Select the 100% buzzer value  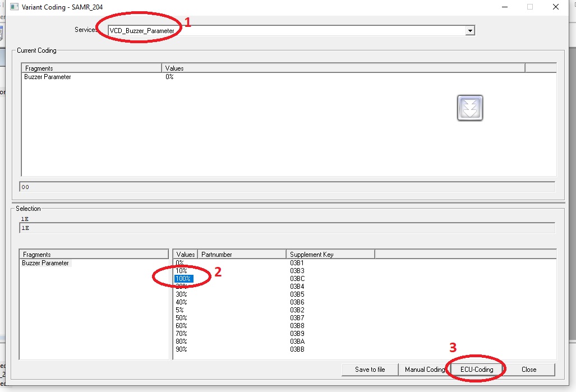pos(183,279)
